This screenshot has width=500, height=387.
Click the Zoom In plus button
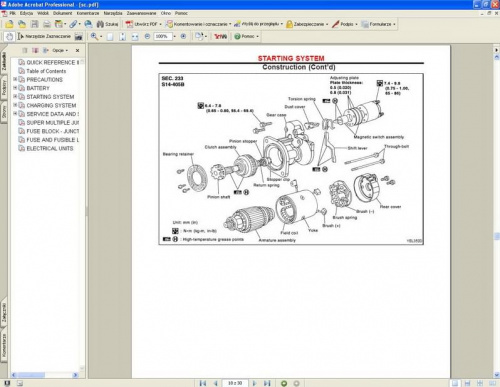coord(183,36)
